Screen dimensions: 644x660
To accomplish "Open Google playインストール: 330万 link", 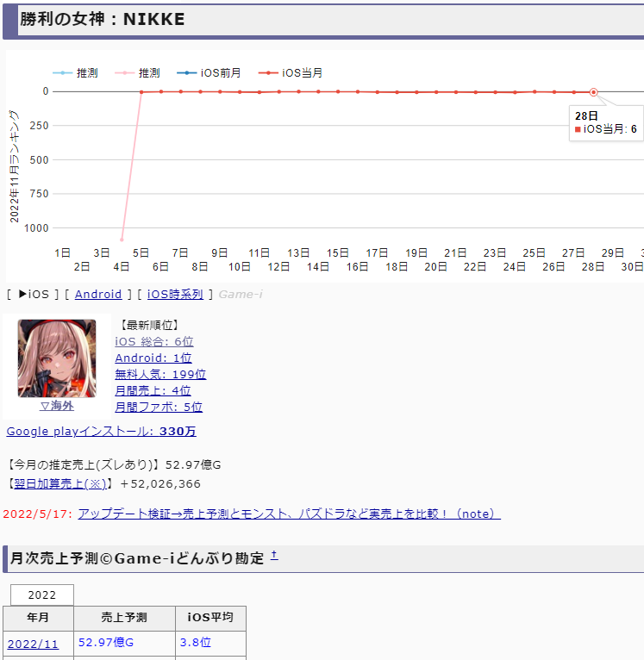I will 101,432.
